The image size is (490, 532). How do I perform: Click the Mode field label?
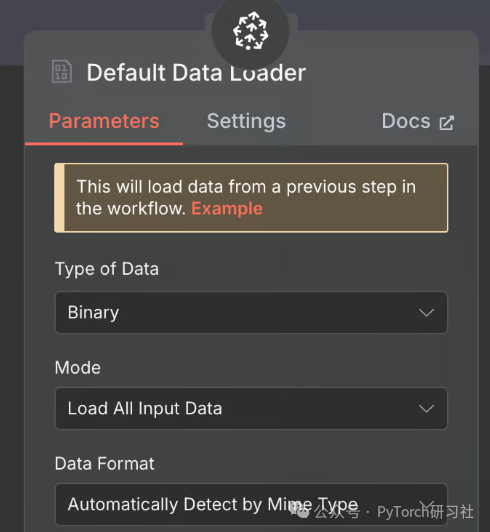click(x=78, y=367)
